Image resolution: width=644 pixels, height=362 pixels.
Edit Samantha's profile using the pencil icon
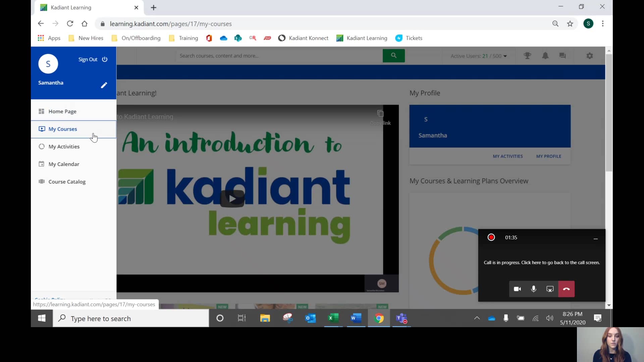point(104,85)
